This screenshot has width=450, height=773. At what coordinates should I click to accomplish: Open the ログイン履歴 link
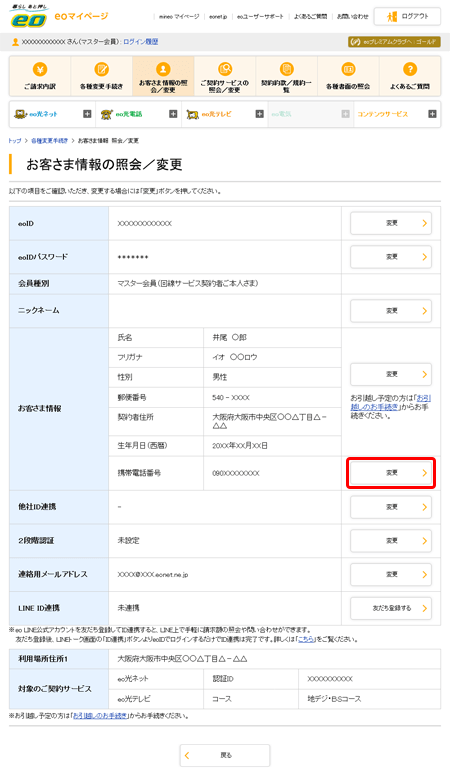[140, 42]
